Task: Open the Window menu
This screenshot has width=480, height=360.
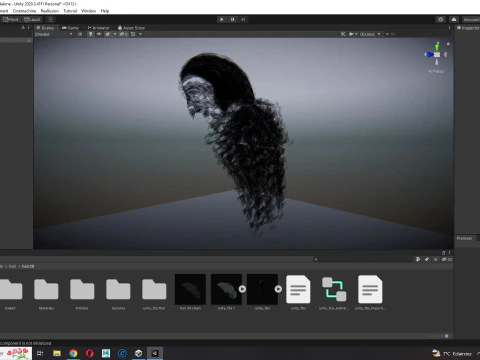Action: point(88,11)
